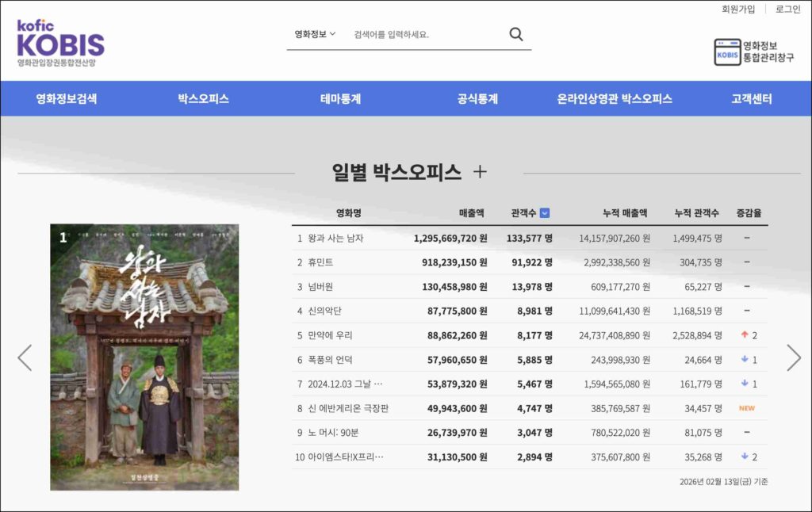Go to next slide with right arrow
Screen dimensions: 812x512
tap(793, 357)
